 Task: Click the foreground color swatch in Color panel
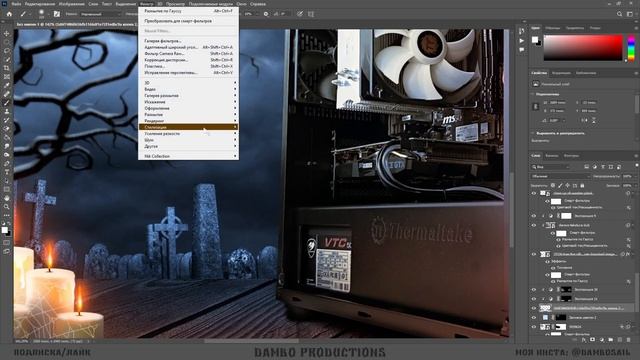coord(535,40)
